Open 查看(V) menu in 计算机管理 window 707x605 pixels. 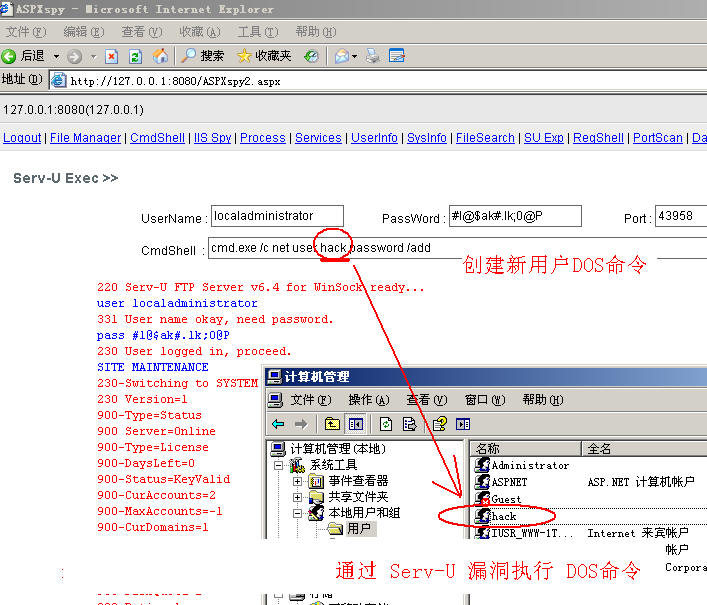(427, 400)
